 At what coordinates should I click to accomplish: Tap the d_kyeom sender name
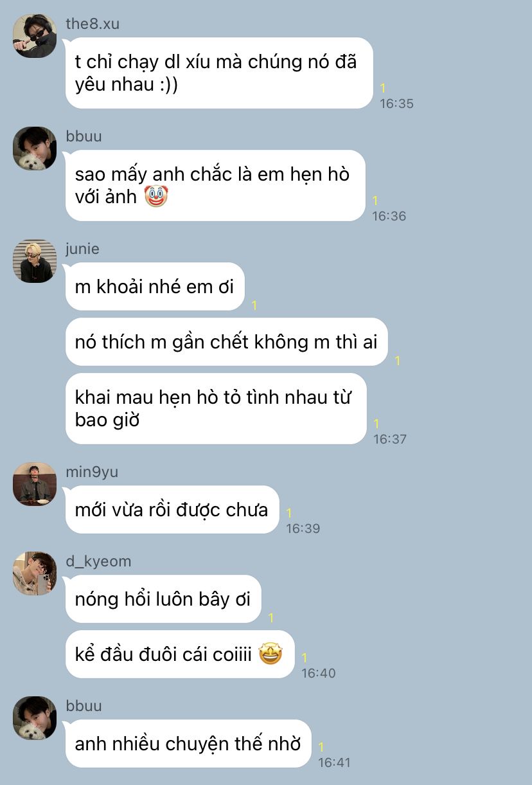point(98,561)
